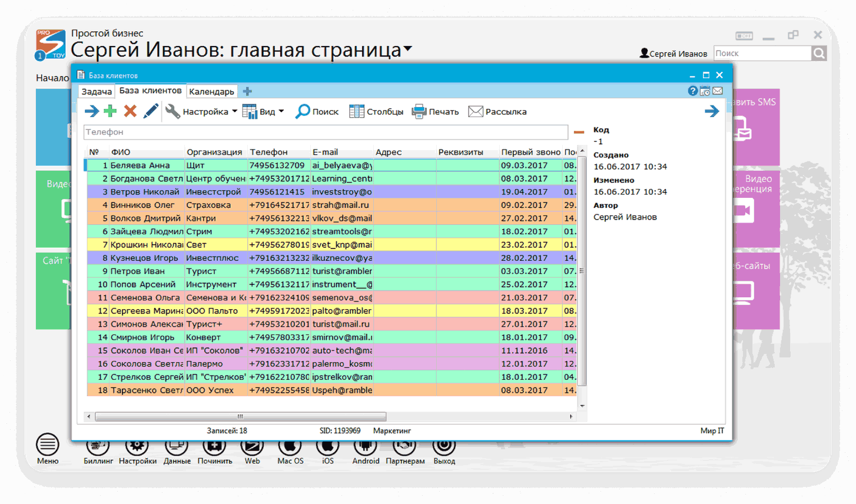Select the Ветров Николай row
This screenshot has width=856, height=504.
tap(331, 192)
